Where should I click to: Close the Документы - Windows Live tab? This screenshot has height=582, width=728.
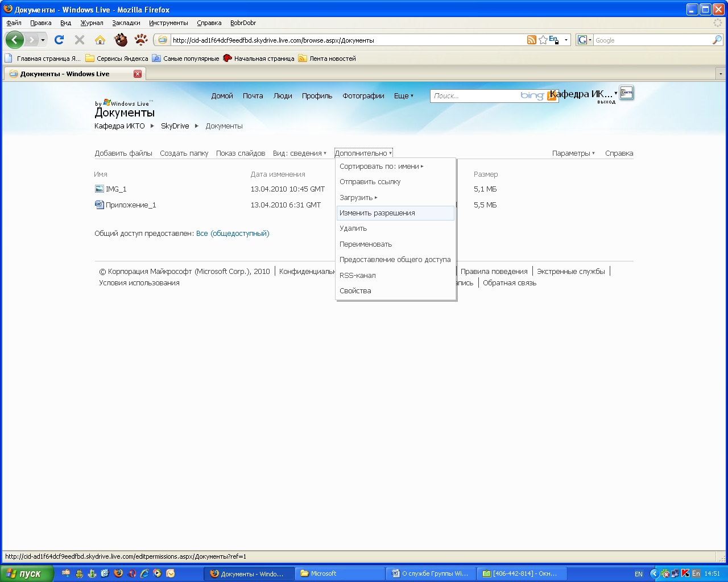click(138, 74)
